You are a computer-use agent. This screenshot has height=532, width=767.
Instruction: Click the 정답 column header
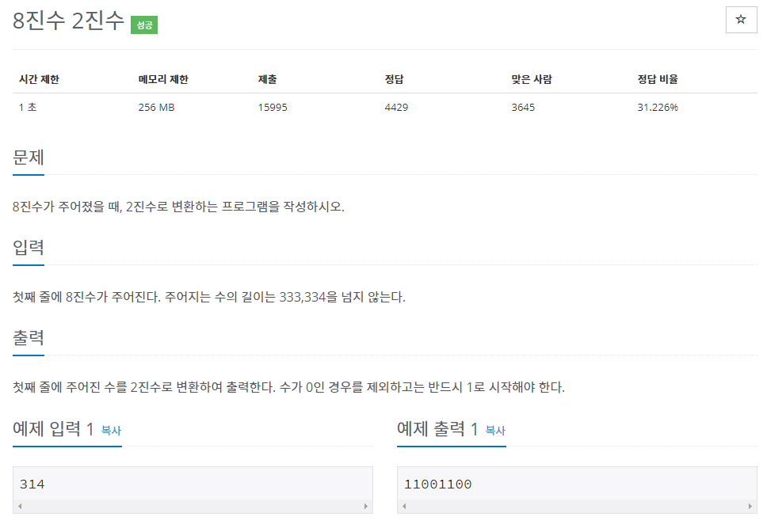tap(395, 79)
